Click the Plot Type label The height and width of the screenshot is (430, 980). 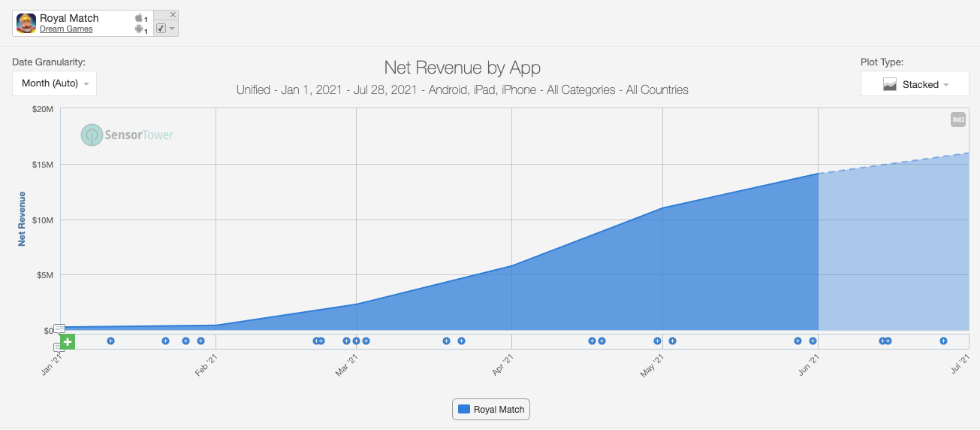tap(882, 62)
